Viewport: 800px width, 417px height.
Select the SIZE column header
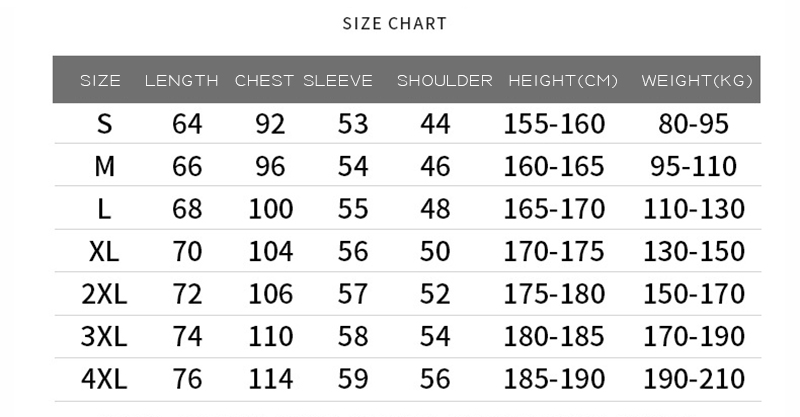pyautogui.click(x=101, y=81)
